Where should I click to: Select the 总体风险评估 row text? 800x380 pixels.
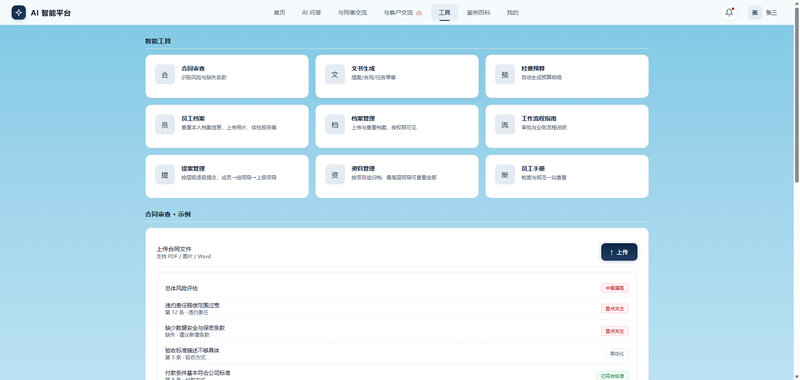181,288
